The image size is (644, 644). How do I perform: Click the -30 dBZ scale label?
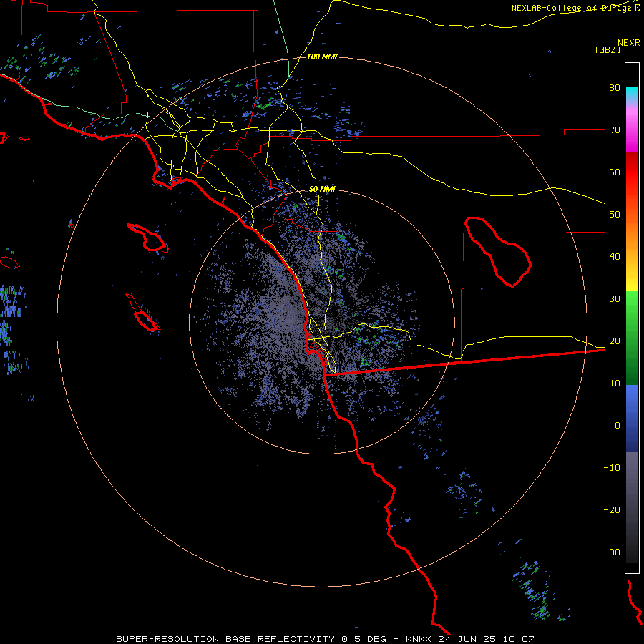click(612, 552)
